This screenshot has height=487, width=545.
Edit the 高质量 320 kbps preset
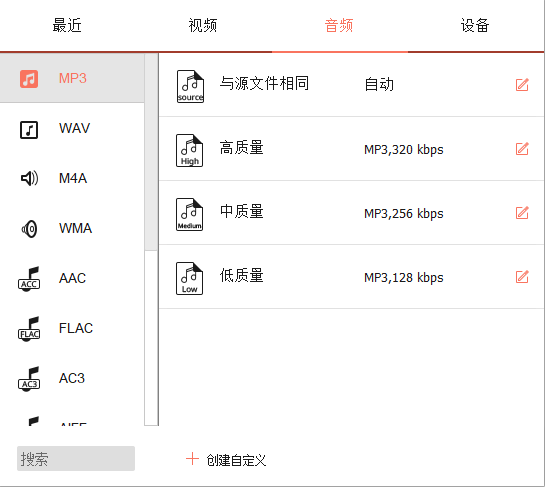click(x=522, y=149)
